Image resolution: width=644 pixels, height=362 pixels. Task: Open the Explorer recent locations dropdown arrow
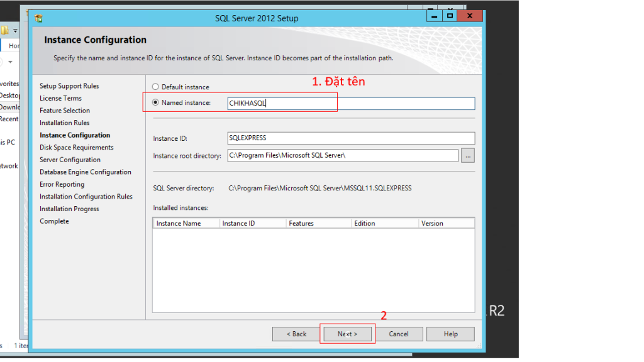tap(10, 62)
